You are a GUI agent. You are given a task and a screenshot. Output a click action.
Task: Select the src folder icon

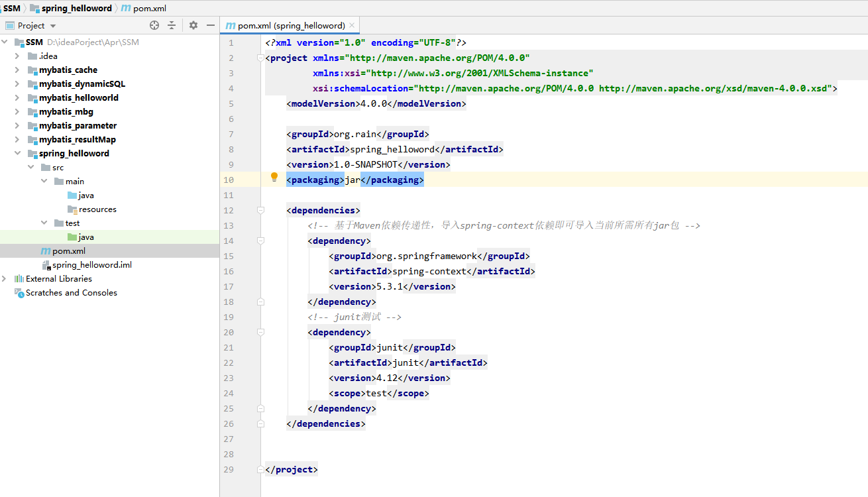click(x=46, y=168)
